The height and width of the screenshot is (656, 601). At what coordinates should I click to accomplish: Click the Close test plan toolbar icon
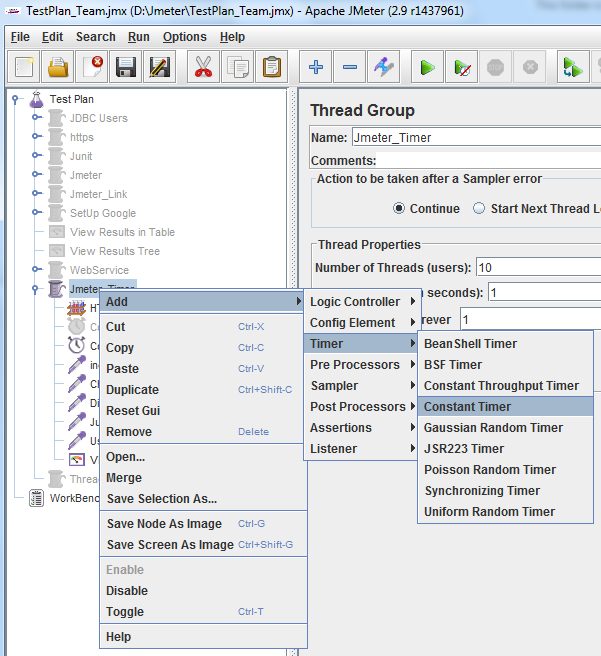[x=92, y=67]
